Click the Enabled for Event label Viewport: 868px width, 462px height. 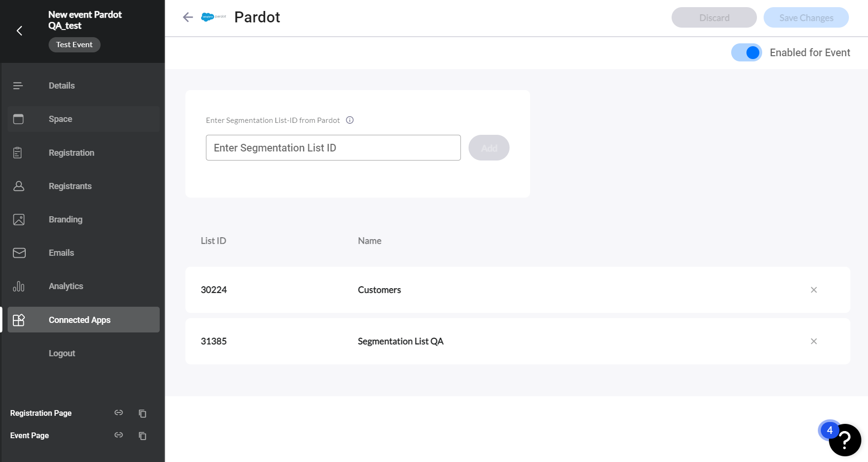click(x=810, y=53)
